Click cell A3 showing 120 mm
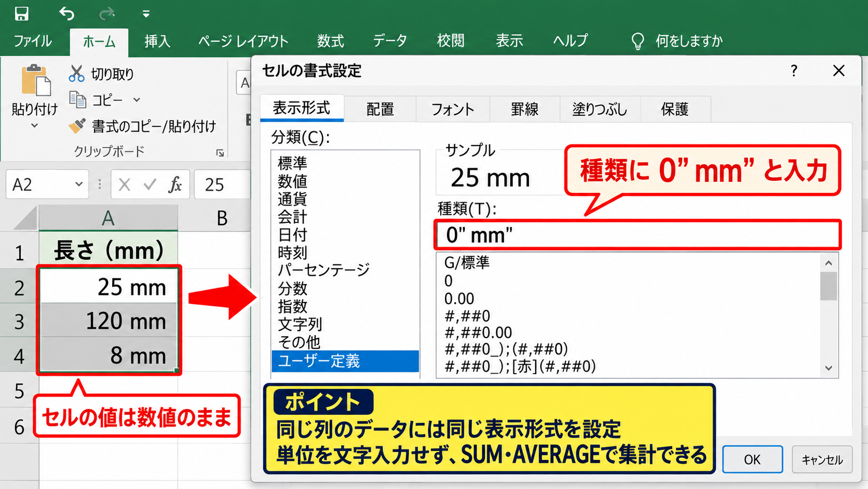 [x=108, y=321]
